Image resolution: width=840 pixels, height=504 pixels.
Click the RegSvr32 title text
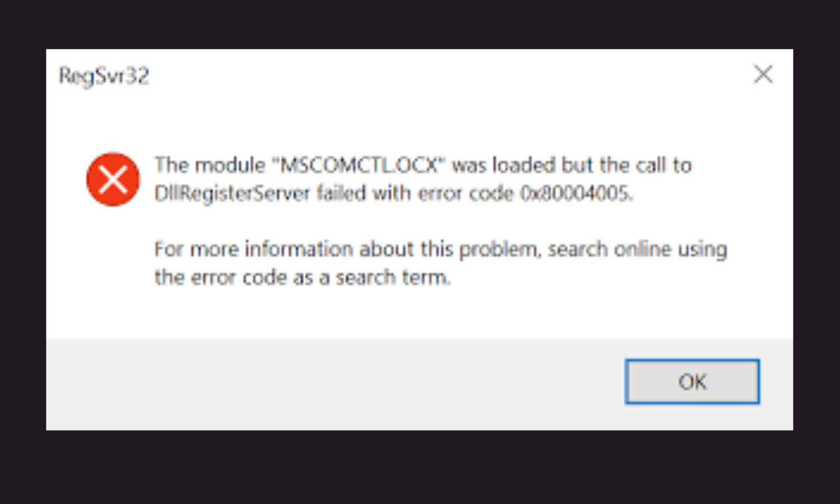[104, 76]
